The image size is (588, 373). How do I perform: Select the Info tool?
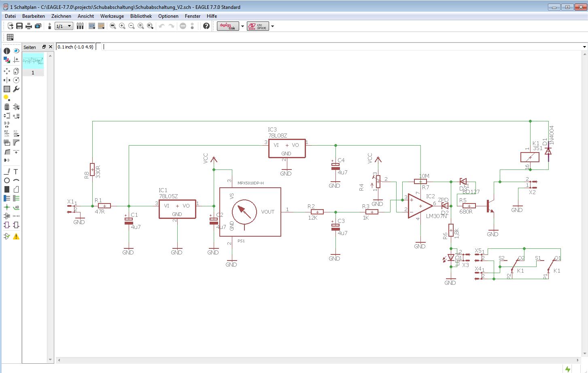(7, 51)
